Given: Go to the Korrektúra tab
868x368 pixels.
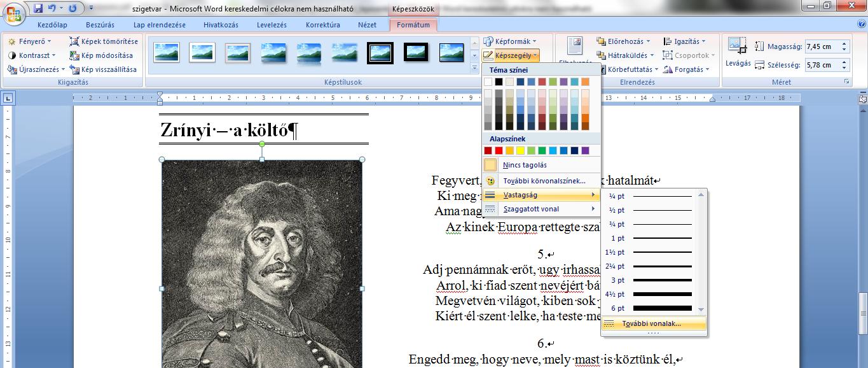Looking at the screenshot, I should pyautogui.click(x=322, y=25).
